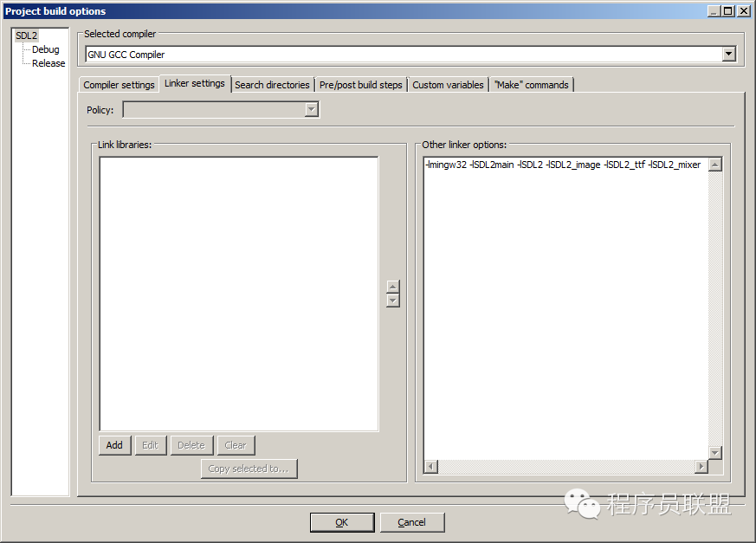Open the Custom variables tab
The image size is (756, 543).
[x=448, y=85]
